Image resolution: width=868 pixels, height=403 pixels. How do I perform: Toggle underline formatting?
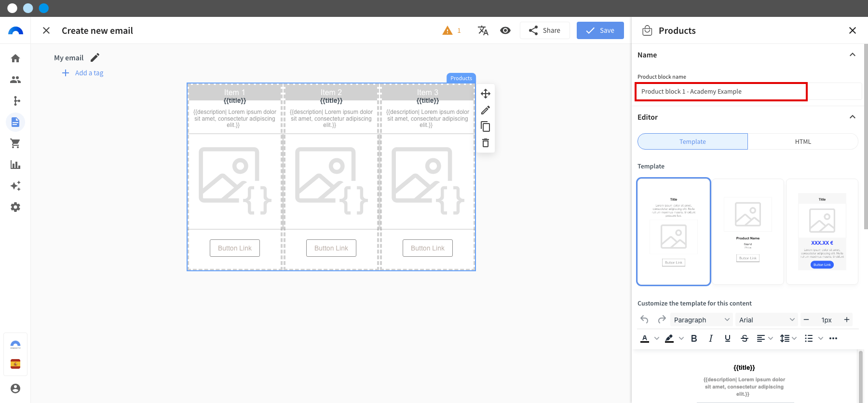pyautogui.click(x=728, y=338)
